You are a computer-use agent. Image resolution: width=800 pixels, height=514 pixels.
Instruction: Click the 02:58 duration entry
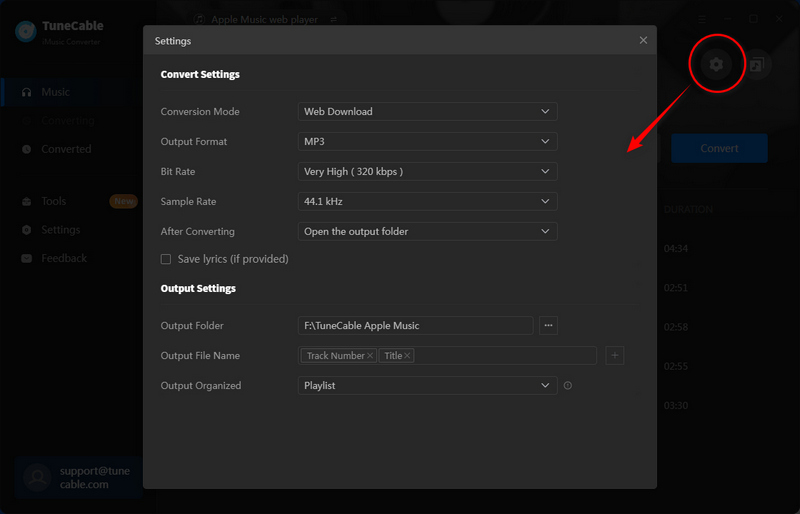click(x=676, y=327)
